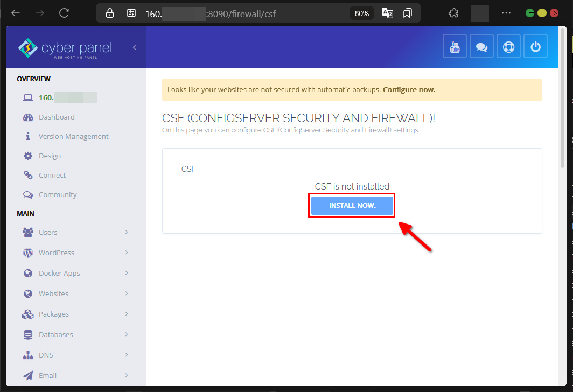573x392 pixels.
Task: Click the translate page icon
Action: [387, 13]
